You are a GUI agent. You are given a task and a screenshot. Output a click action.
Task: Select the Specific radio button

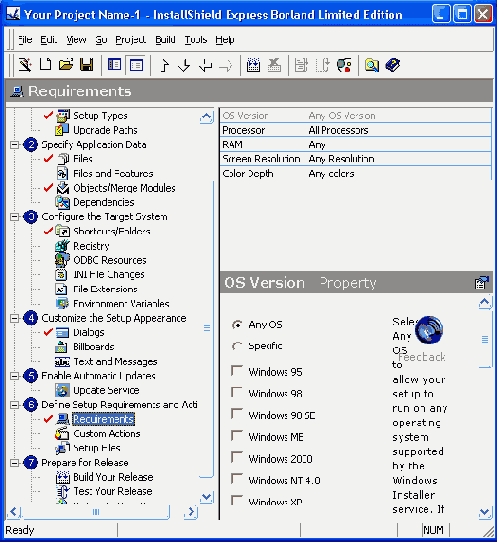click(237, 346)
